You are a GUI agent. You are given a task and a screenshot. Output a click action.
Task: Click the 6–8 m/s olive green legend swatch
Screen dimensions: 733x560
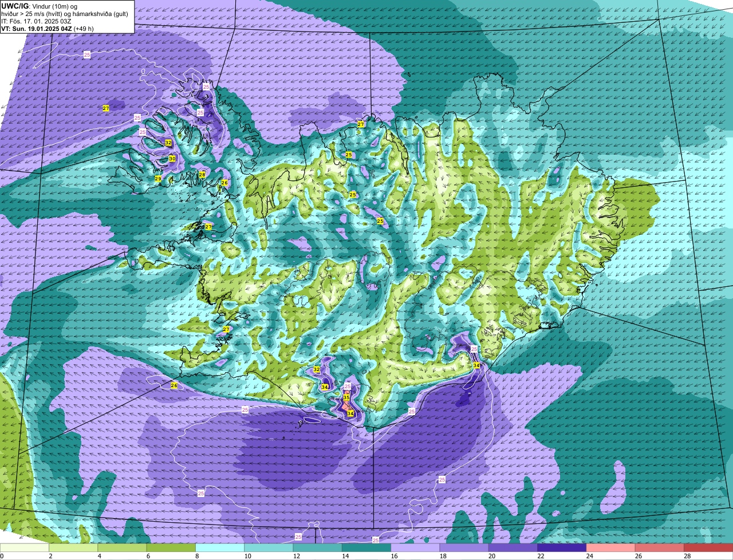pyautogui.click(x=171, y=547)
